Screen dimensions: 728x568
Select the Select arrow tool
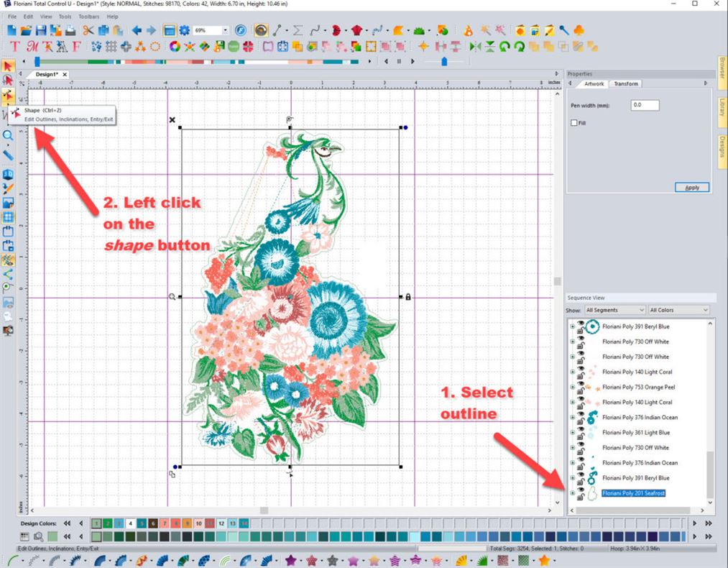click(x=9, y=65)
